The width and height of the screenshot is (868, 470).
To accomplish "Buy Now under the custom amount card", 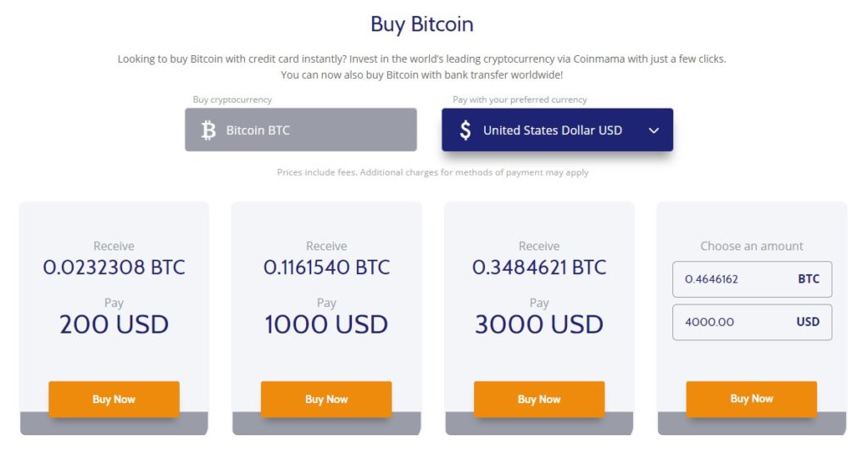I will [752, 399].
